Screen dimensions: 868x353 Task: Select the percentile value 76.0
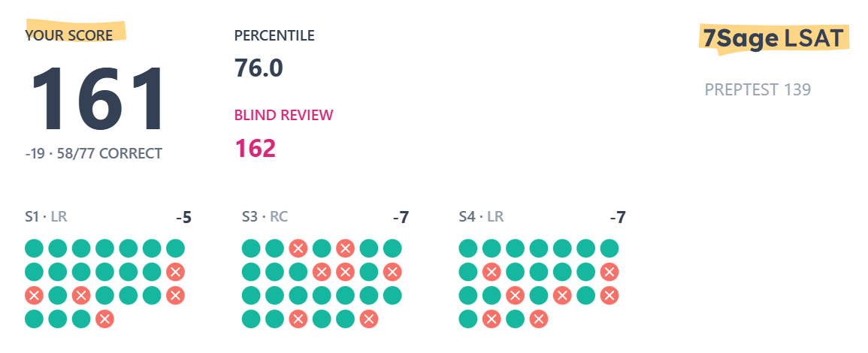(259, 68)
